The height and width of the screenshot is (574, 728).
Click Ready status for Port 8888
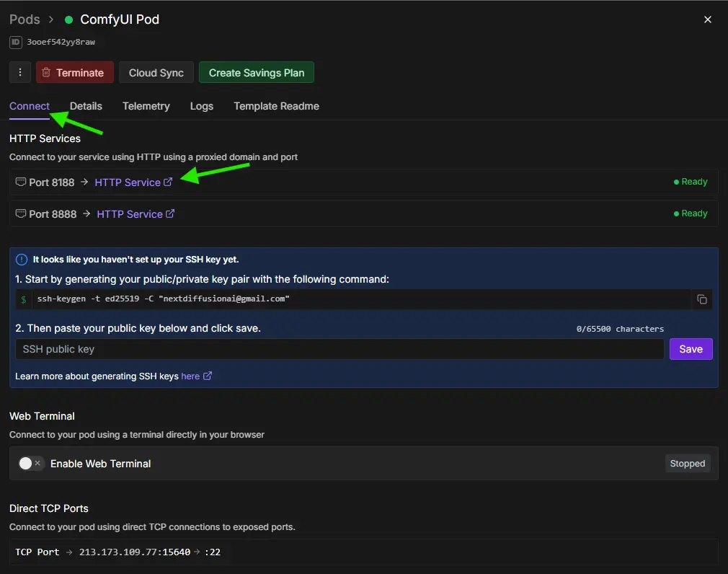691,213
